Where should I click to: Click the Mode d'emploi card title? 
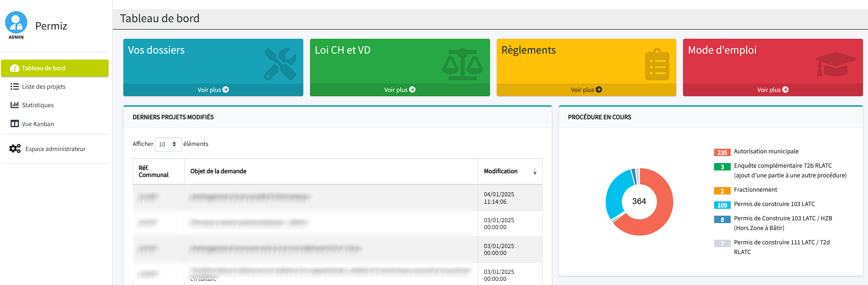click(722, 50)
